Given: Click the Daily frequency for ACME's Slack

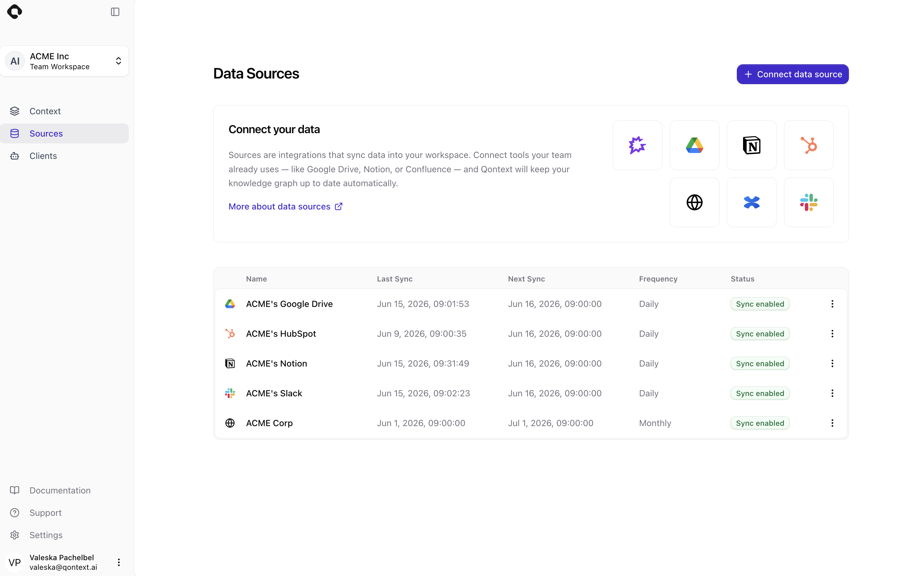Looking at the screenshot, I should (x=649, y=393).
